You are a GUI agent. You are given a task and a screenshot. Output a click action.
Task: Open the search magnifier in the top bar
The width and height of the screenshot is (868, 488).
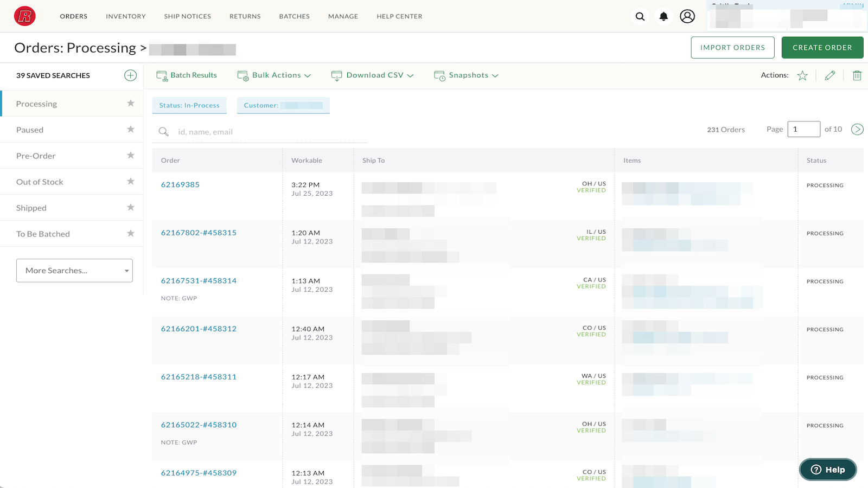[640, 16]
